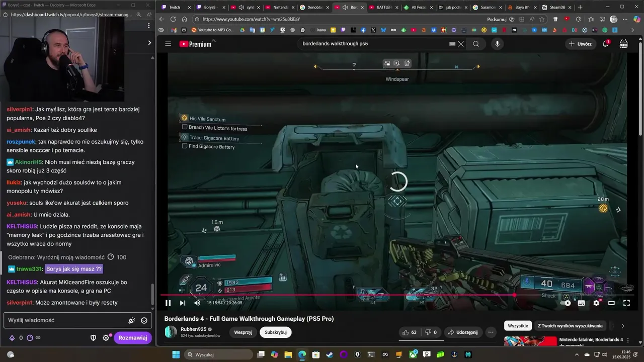Screen dimensions: 644x362
Task: Open bits balance icon in chat
Action: pyautogui.click(x=12, y=338)
